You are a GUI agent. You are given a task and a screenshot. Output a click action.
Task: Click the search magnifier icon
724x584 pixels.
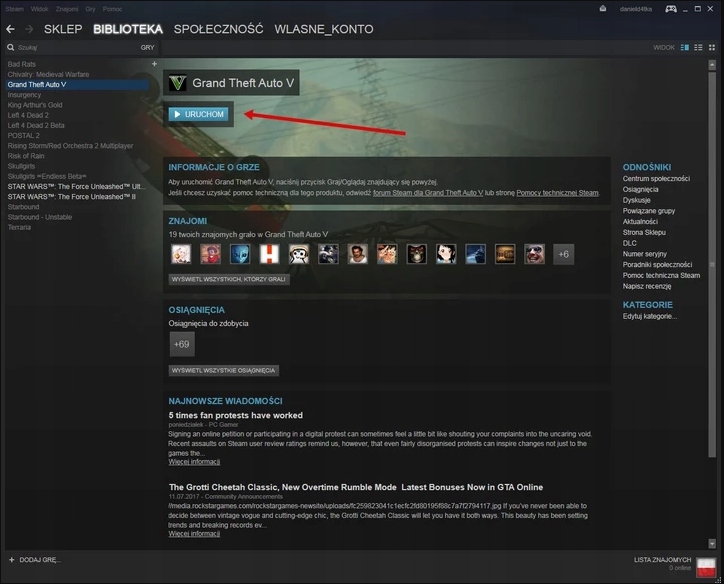click(11, 48)
